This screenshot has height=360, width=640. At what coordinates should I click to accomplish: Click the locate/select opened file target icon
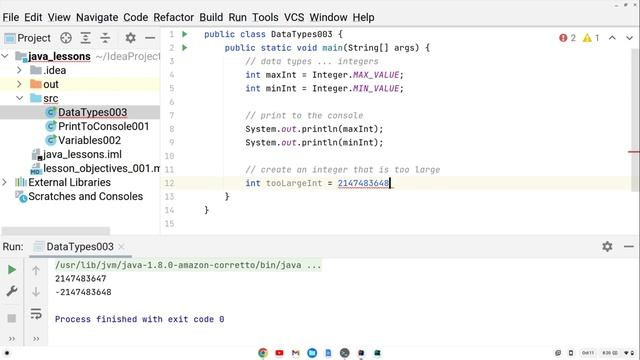(66, 38)
